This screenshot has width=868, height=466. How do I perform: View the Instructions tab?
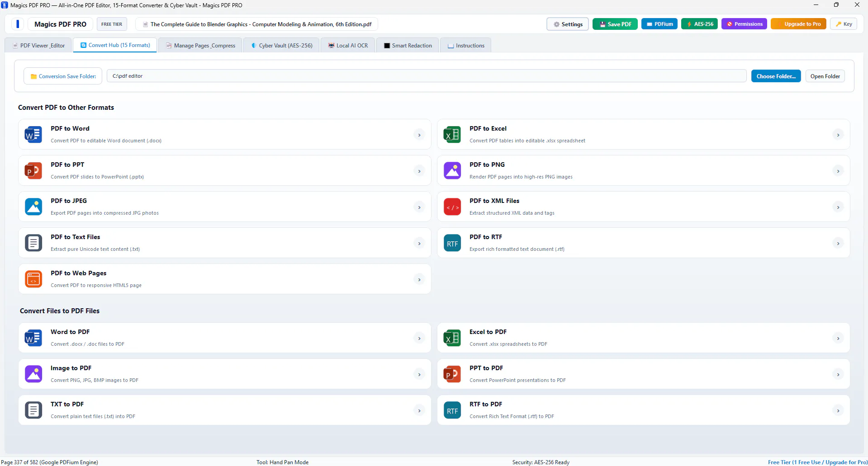pos(465,45)
